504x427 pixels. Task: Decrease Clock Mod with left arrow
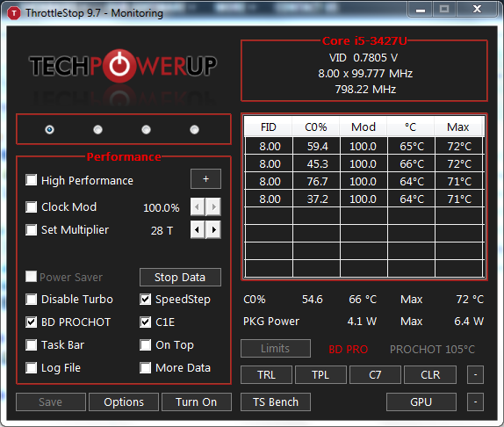click(x=198, y=206)
